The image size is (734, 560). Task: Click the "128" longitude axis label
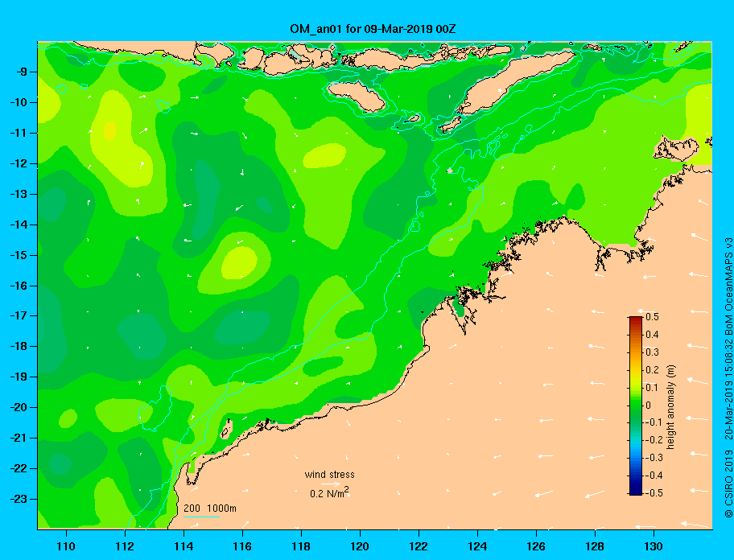[595, 546]
